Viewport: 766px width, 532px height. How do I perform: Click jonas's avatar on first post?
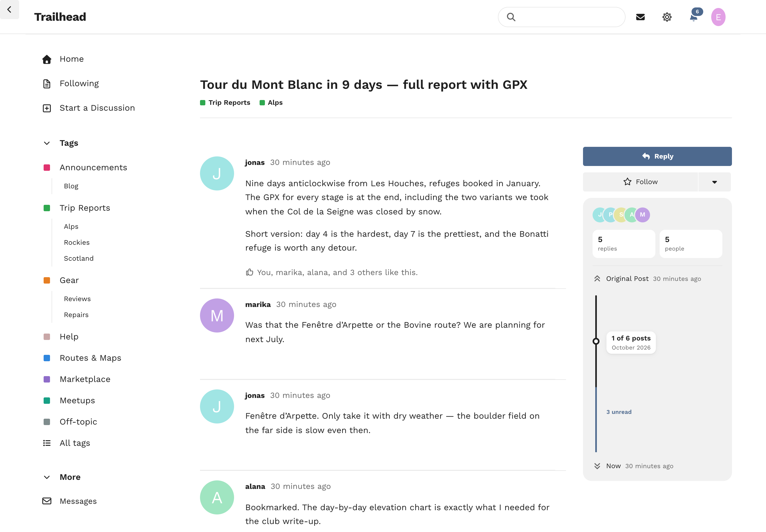click(x=217, y=173)
